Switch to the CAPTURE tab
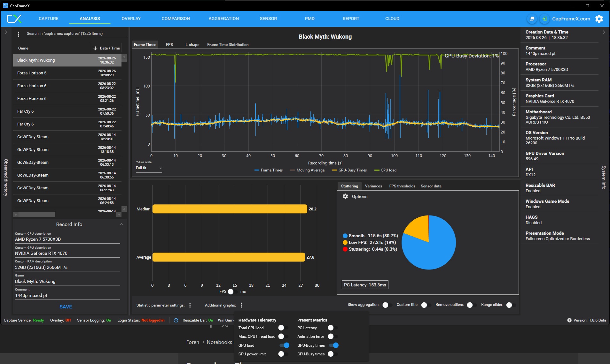 coord(49,19)
